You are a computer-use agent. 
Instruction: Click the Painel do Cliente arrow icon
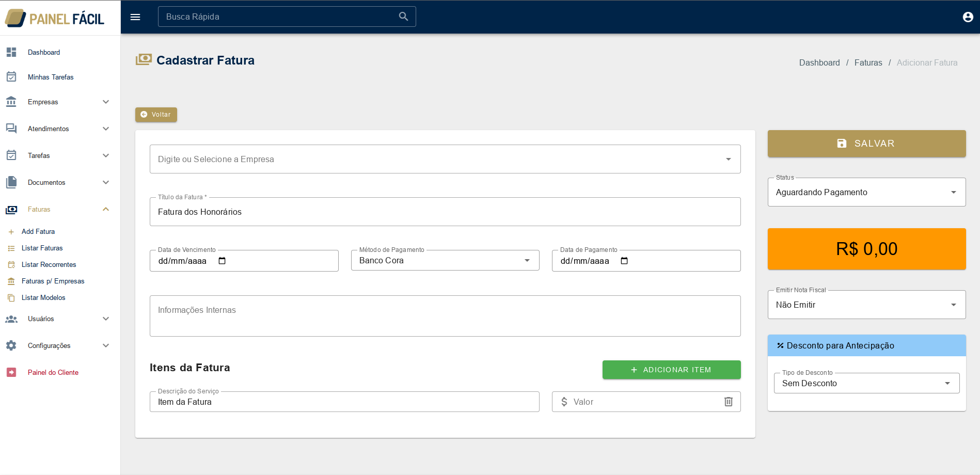click(x=11, y=372)
